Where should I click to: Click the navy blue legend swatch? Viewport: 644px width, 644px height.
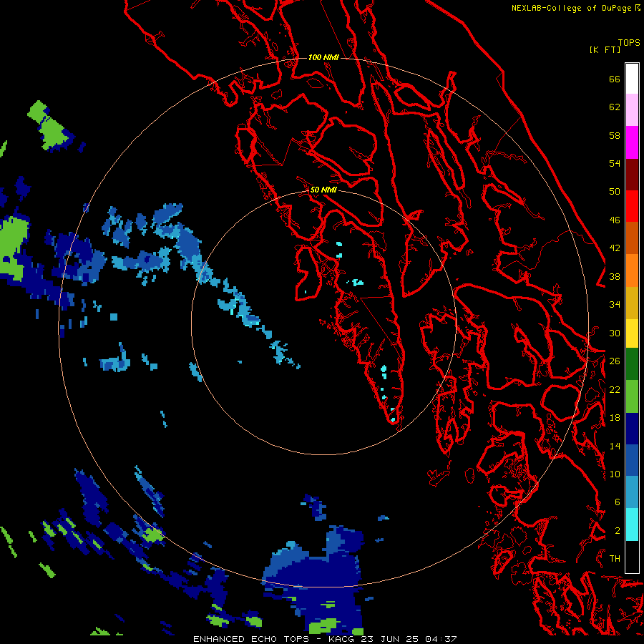(632, 429)
